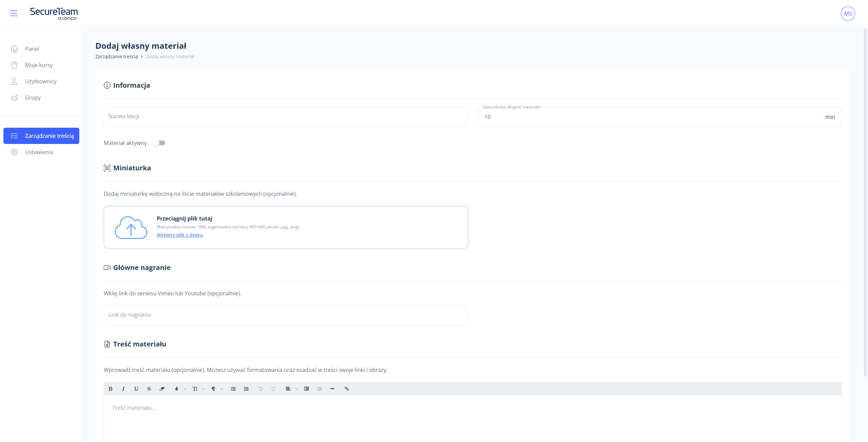The width and height of the screenshot is (868, 442).
Task: Click the font size icon
Action: click(195, 389)
